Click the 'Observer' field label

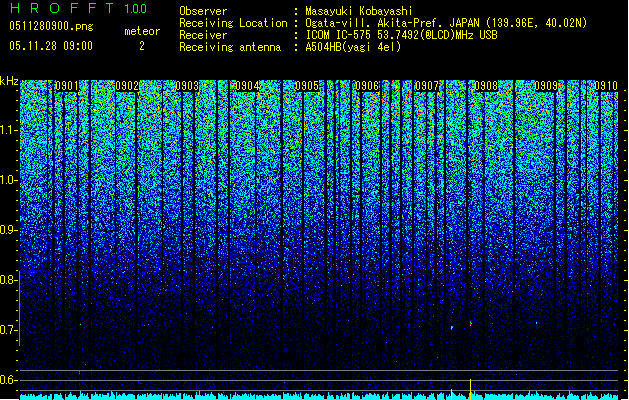[x=203, y=11]
